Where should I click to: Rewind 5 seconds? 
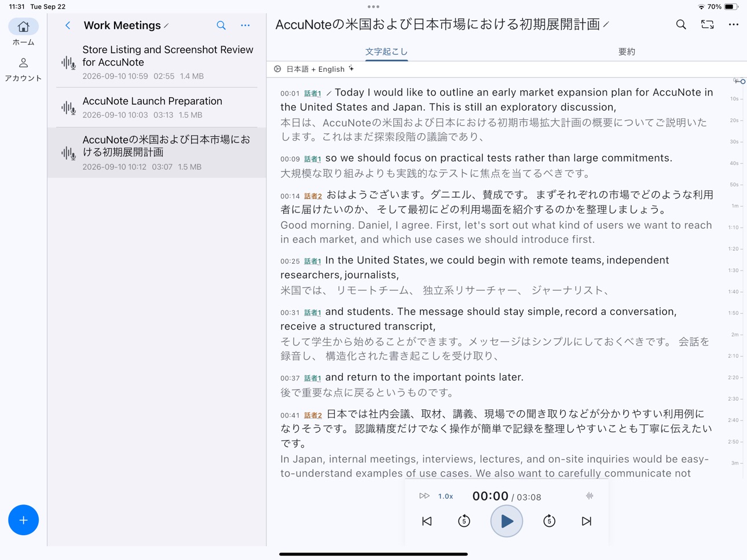pos(464,521)
